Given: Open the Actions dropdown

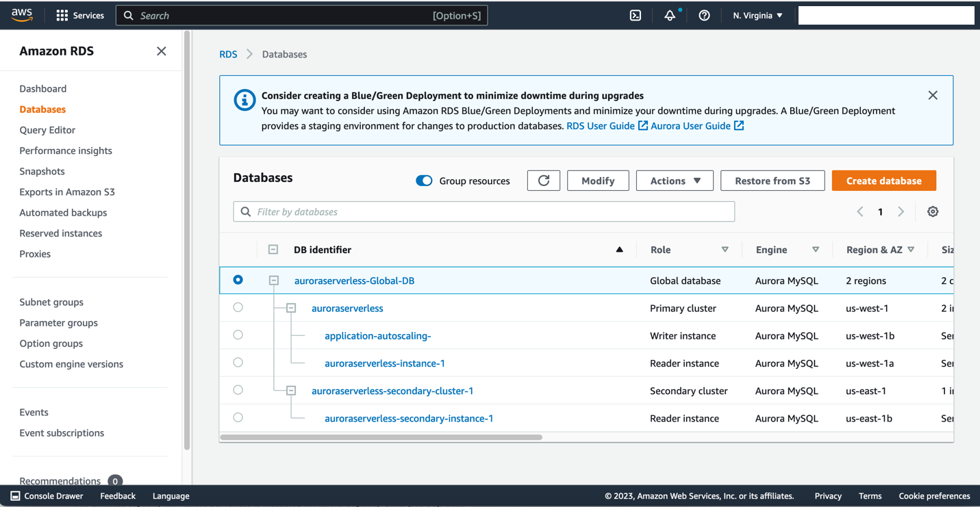Looking at the screenshot, I should pyautogui.click(x=675, y=181).
